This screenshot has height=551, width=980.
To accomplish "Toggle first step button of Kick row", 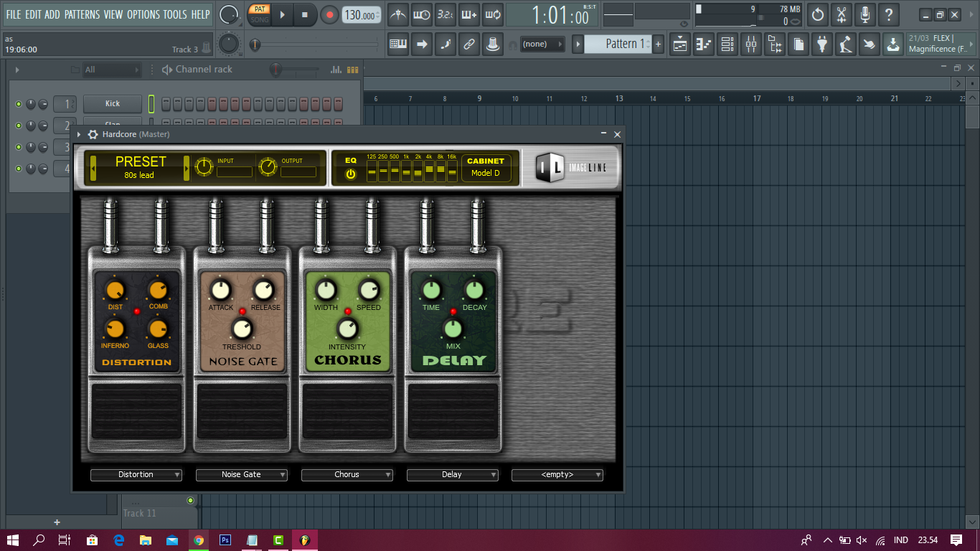I will pos(166,104).
